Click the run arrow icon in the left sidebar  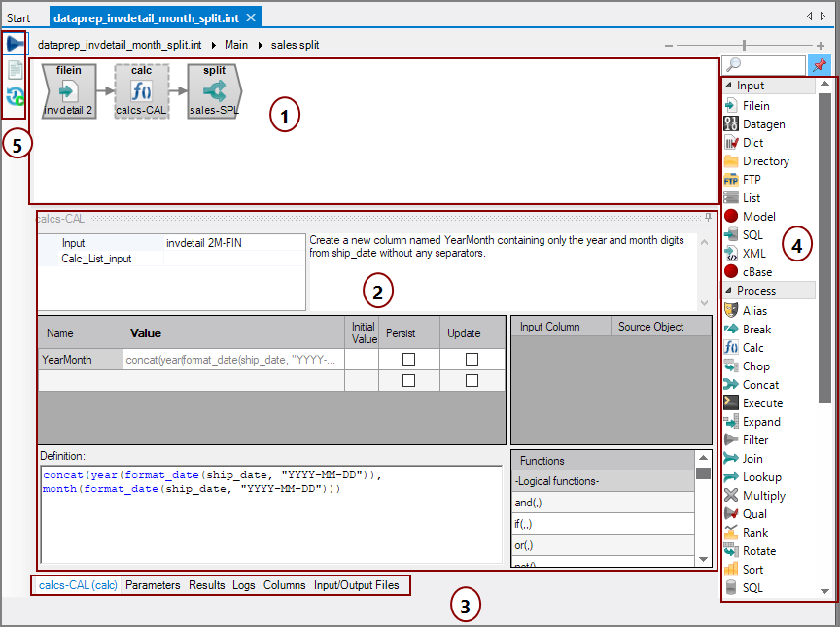click(13, 42)
